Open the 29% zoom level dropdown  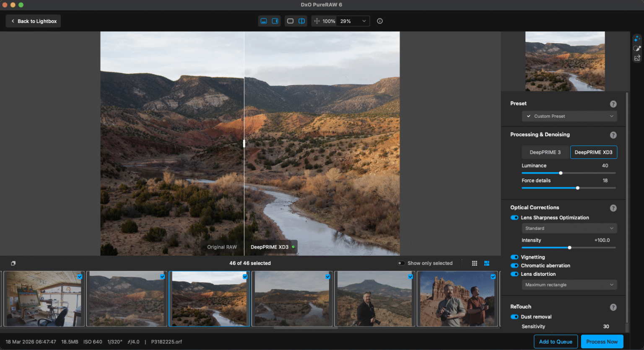(x=353, y=21)
